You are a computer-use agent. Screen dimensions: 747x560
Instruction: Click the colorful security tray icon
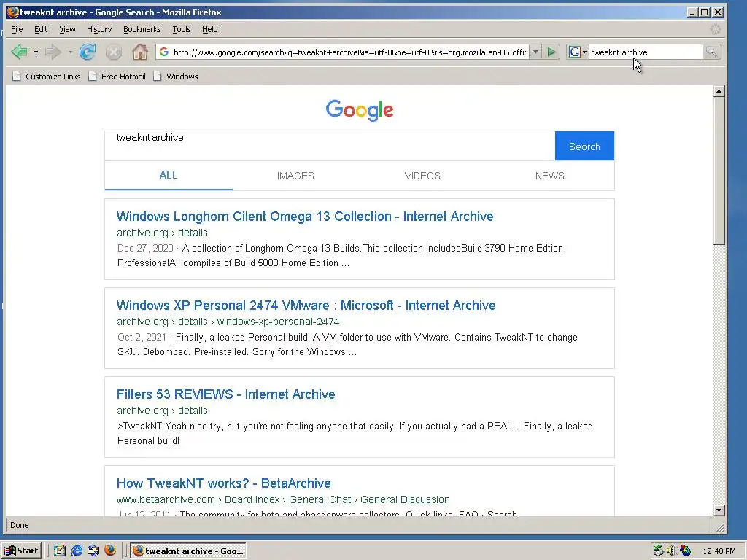pyautogui.click(x=686, y=551)
